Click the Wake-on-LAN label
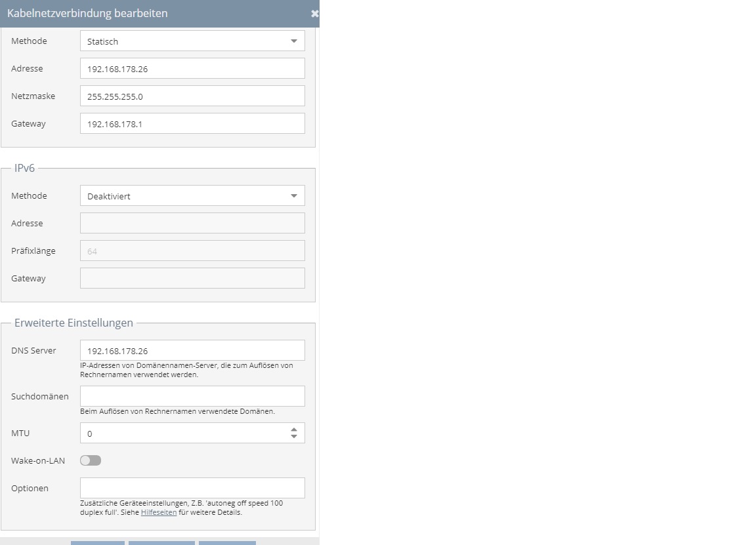The image size is (756, 545). pyautogui.click(x=38, y=460)
